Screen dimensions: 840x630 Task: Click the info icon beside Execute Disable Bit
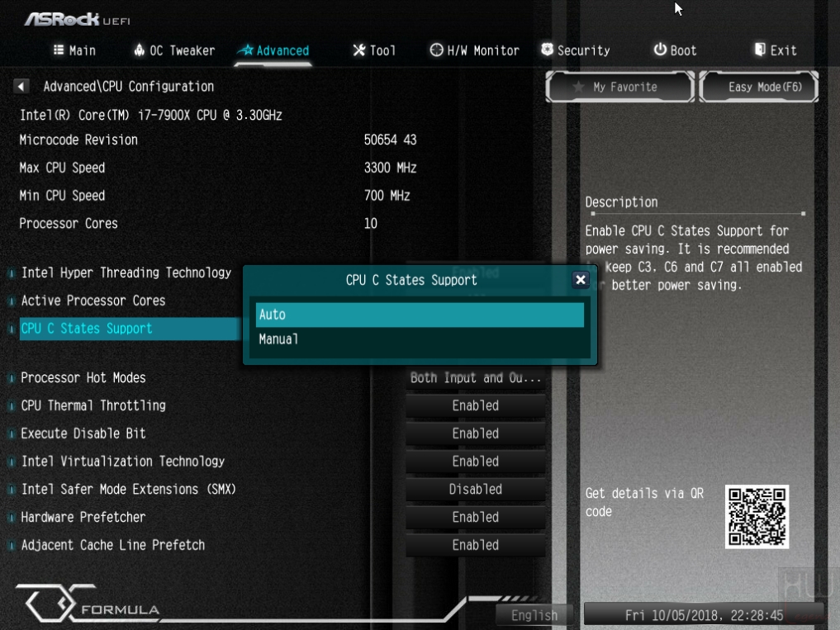point(11,434)
